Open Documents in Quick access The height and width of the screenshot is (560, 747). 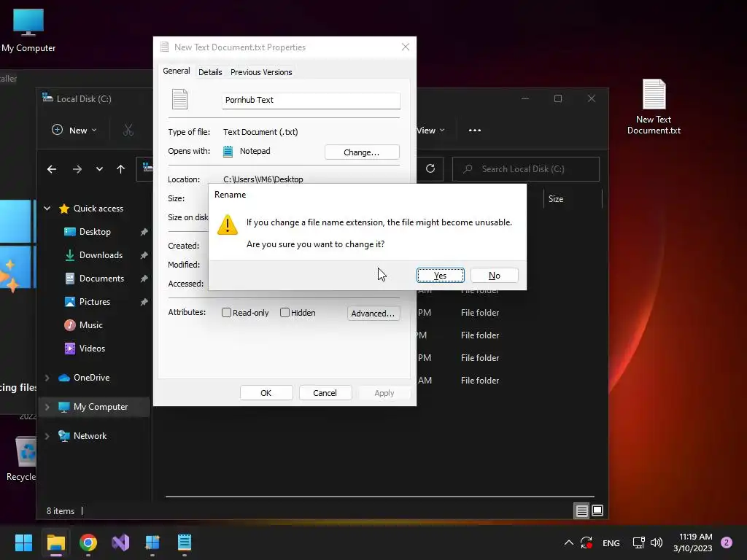[101, 279]
